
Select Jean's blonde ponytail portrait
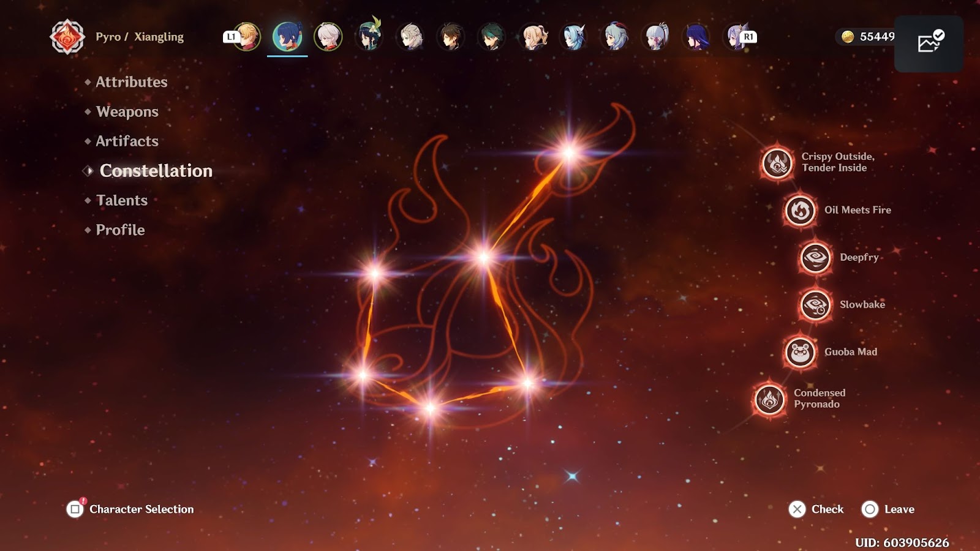point(533,37)
